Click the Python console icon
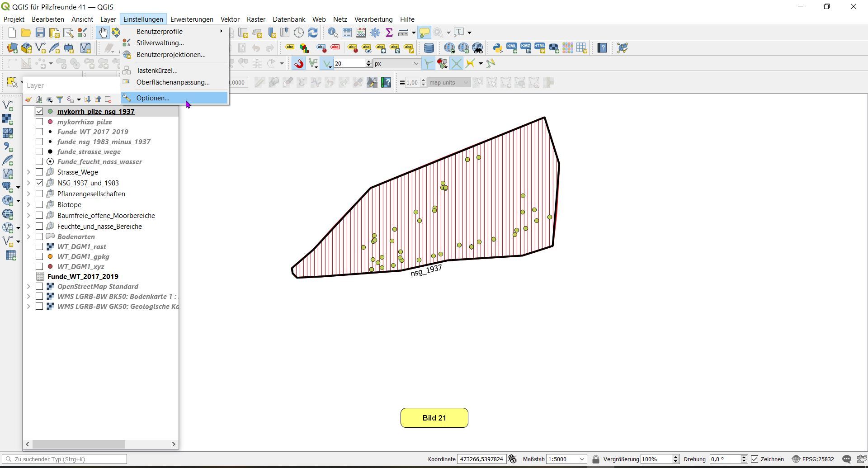The image size is (868, 468). tap(497, 48)
